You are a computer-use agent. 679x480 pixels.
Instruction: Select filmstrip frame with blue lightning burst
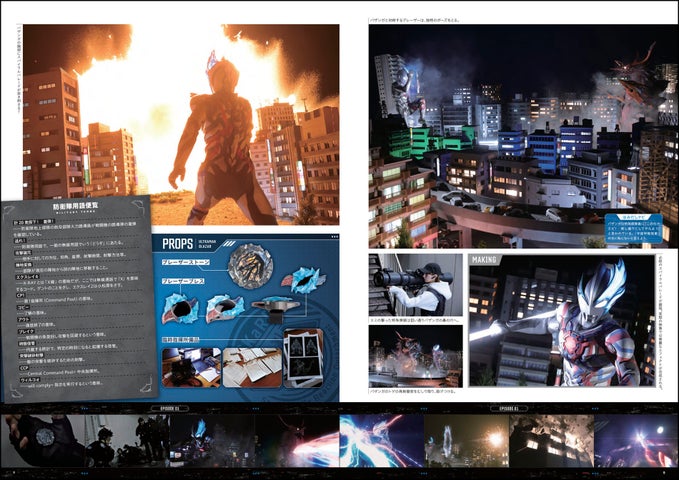[x=382, y=441]
